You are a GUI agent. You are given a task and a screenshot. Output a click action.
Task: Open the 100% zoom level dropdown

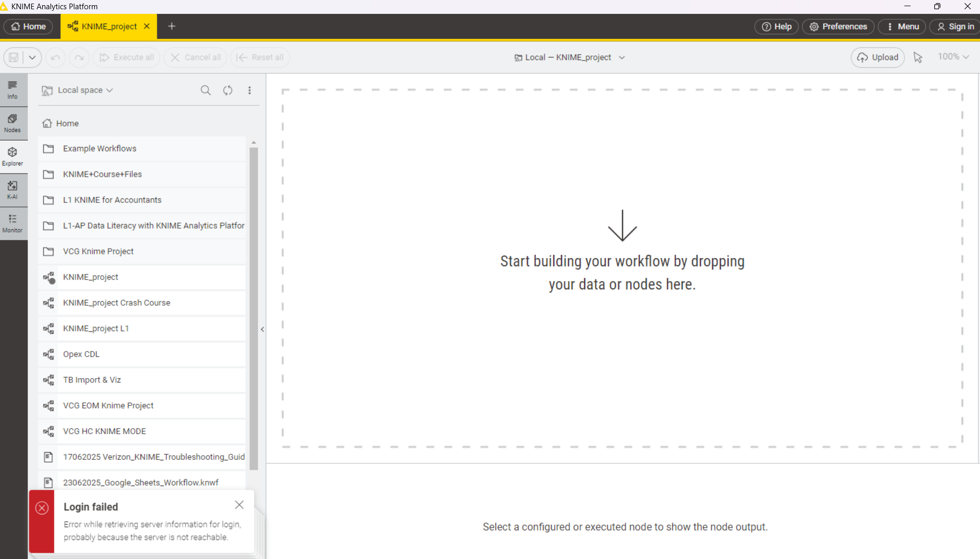coord(953,57)
